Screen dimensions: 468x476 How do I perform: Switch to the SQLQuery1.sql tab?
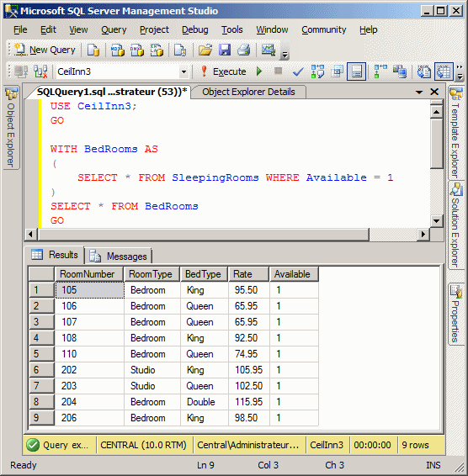coord(111,92)
